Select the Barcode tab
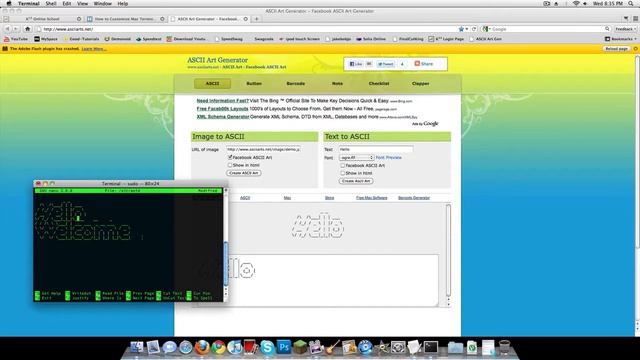Viewport: 640px width, 360px height. click(x=296, y=83)
